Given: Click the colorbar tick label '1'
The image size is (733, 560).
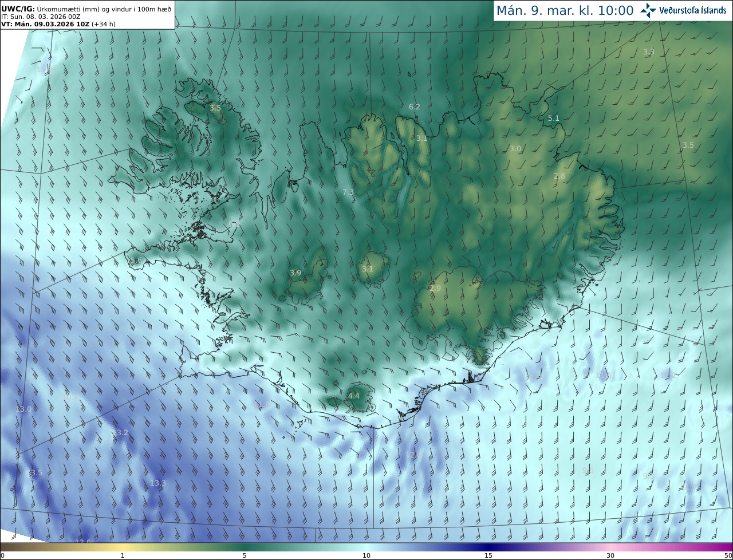Looking at the screenshot, I should coord(123,555).
